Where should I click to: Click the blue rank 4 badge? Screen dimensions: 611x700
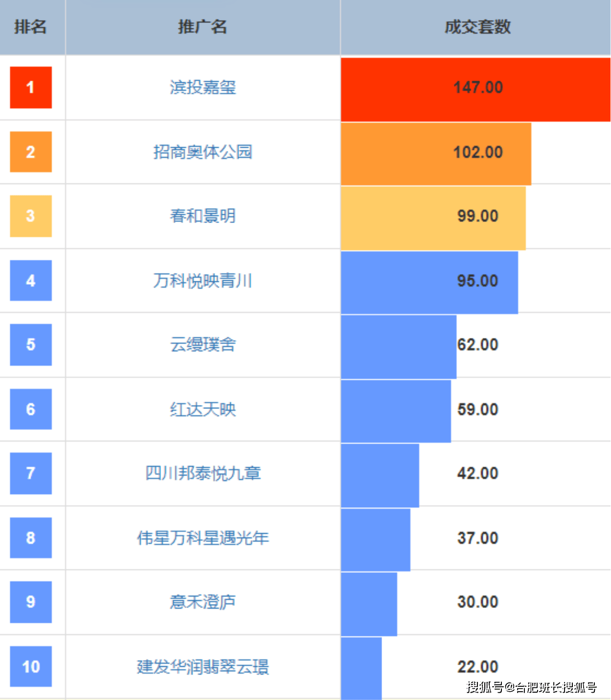(x=31, y=281)
